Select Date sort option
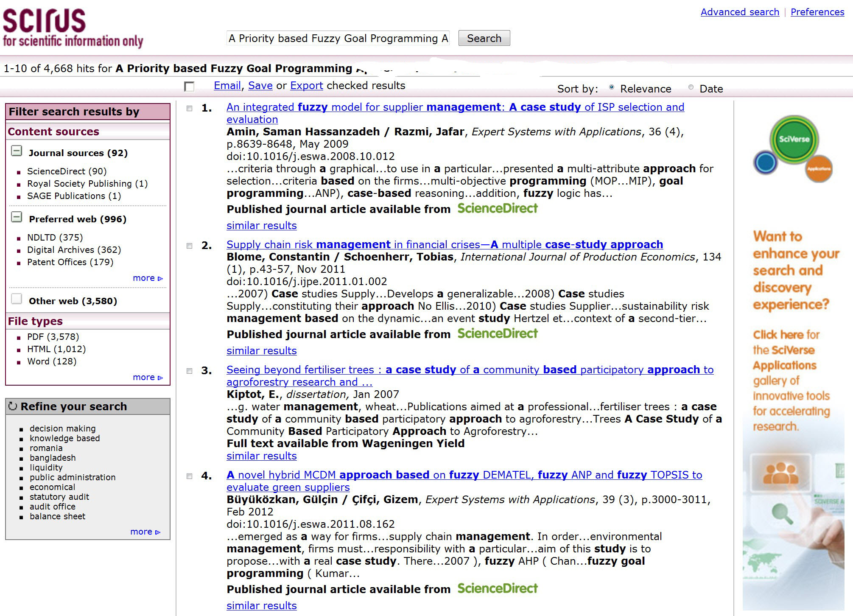853x616 pixels. coord(691,87)
